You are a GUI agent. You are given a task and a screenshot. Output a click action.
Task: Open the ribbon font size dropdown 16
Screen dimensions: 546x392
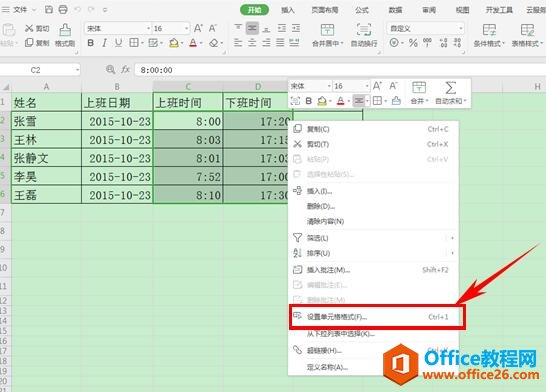187,28
